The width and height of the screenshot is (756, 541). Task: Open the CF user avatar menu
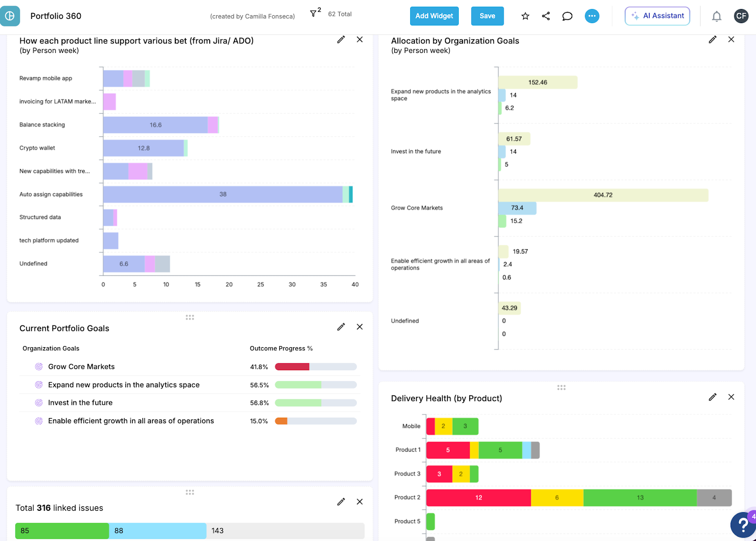[x=741, y=16]
